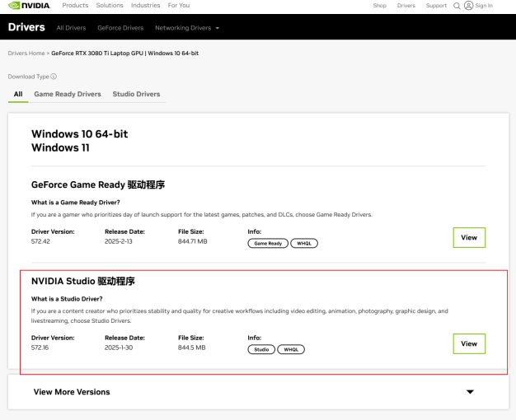
Task: Select the All download type tab
Action: 18,94
